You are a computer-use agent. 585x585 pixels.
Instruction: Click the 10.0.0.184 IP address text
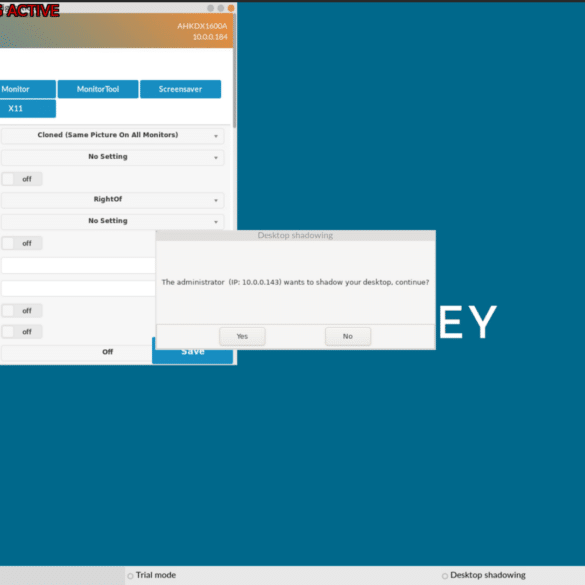tap(210, 37)
